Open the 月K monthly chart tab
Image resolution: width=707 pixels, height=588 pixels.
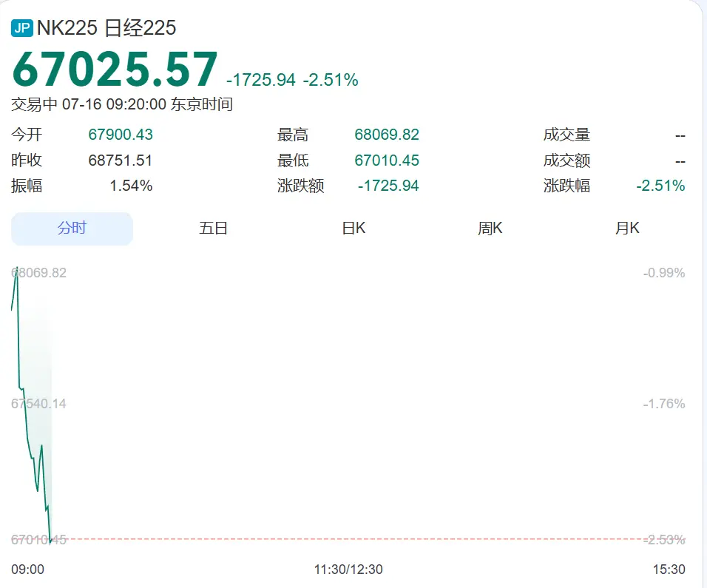pyautogui.click(x=627, y=228)
